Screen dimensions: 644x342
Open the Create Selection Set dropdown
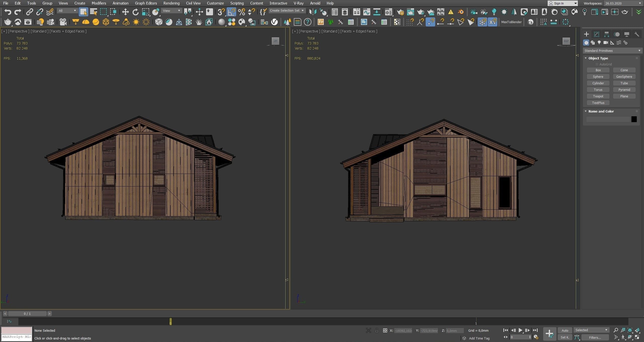pyautogui.click(x=287, y=11)
